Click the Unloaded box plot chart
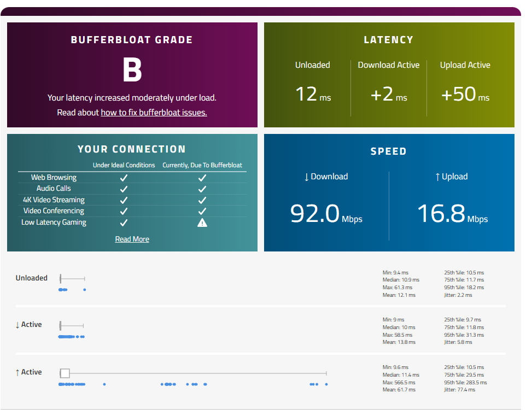Viewport: 532px width, 410px height. coord(72,279)
